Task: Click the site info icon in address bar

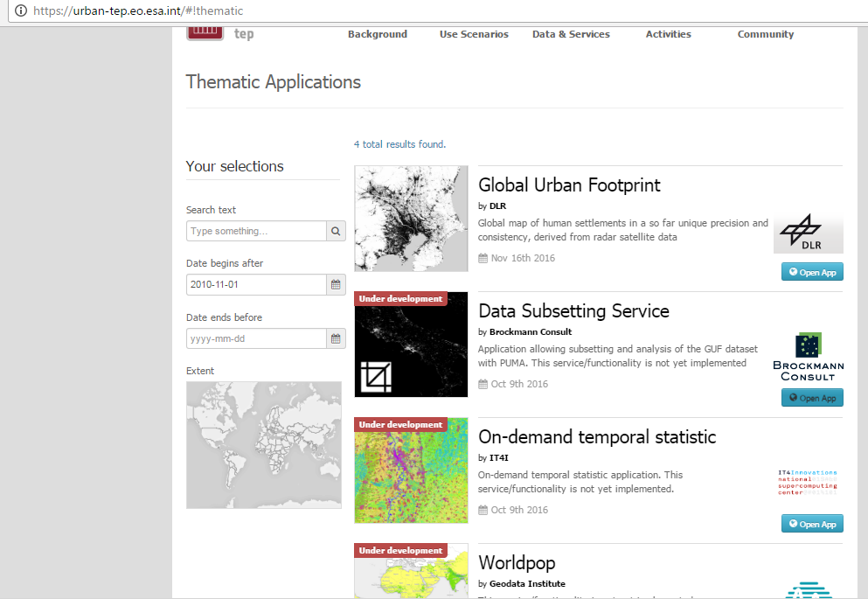Action: (20, 10)
